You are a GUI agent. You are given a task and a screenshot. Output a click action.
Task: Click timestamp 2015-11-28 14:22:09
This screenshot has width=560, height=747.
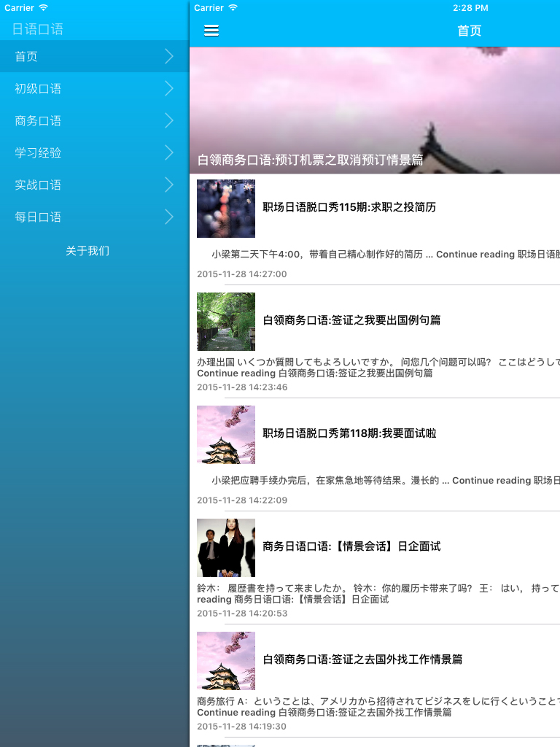click(x=242, y=500)
